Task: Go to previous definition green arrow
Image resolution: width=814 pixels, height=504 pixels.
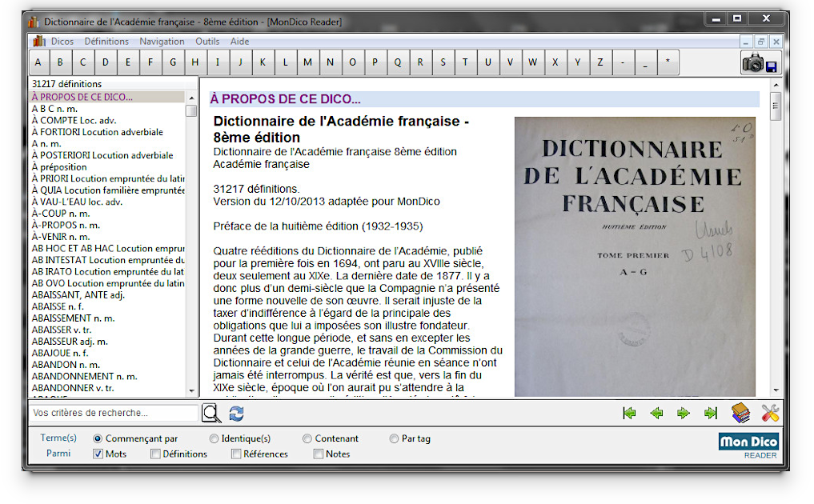Action: tap(656, 413)
